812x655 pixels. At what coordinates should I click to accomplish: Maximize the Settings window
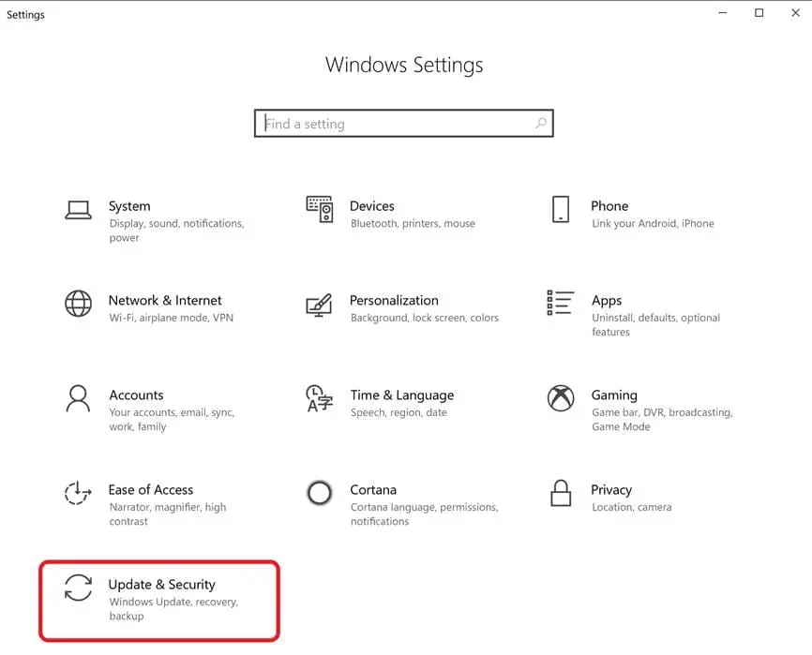[759, 13]
